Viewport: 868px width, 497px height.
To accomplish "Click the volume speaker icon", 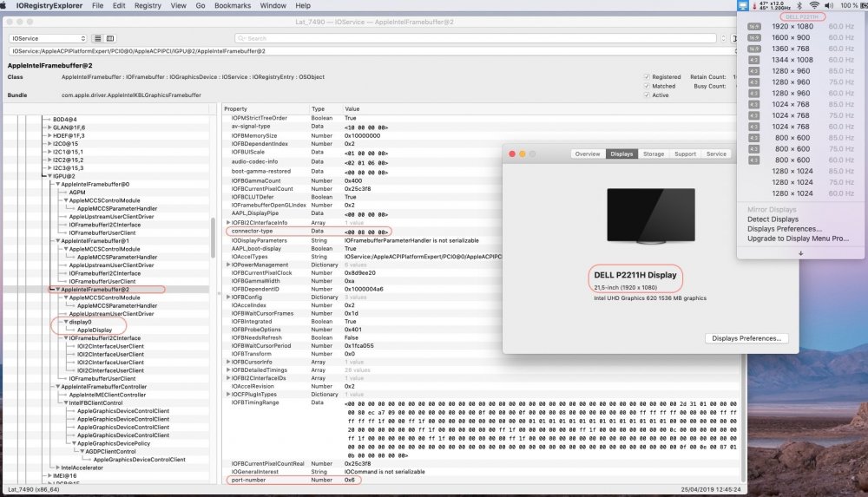I will pyautogui.click(x=829, y=5).
